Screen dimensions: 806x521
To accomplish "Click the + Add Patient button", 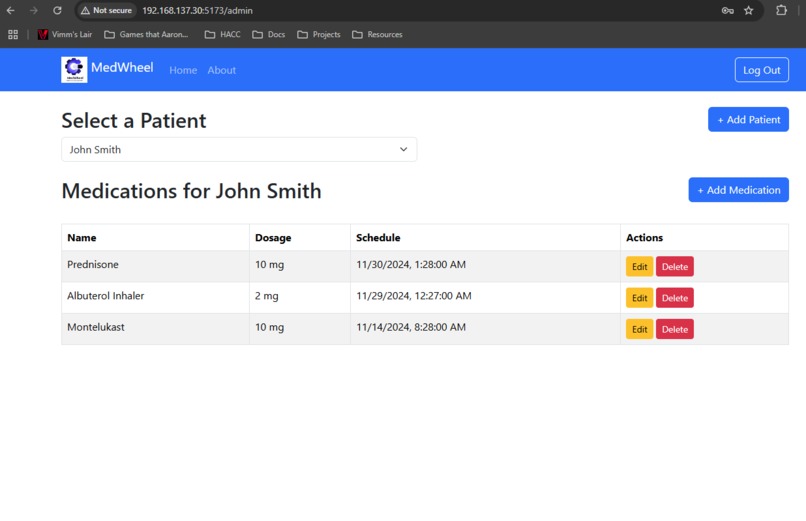I will point(748,119).
